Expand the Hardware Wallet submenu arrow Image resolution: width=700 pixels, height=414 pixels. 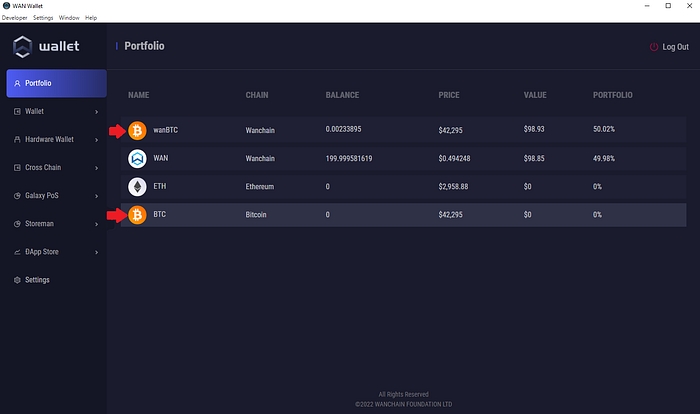96,140
